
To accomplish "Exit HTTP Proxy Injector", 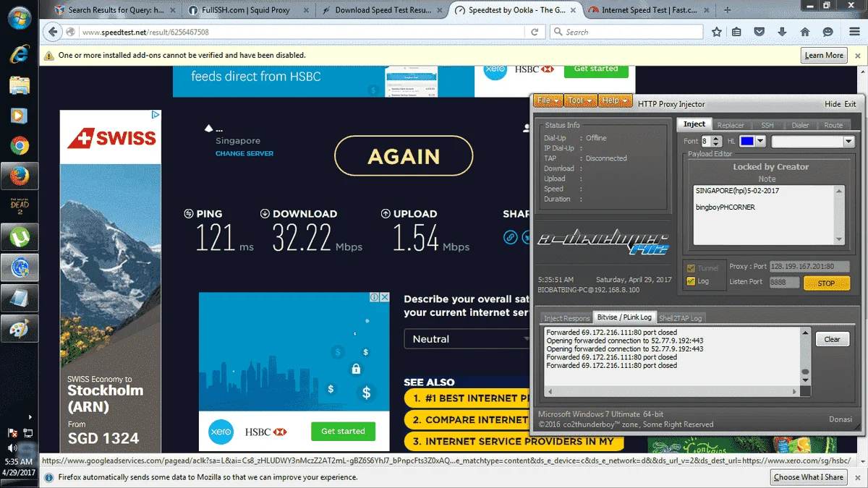I will click(x=850, y=104).
